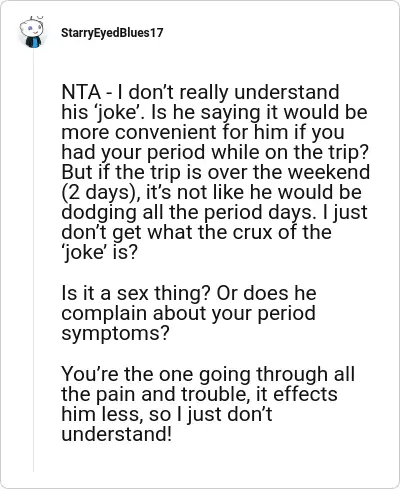Click the word 'symptoms?'
Viewport: 400px width, 489px height.
[x=116, y=333]
